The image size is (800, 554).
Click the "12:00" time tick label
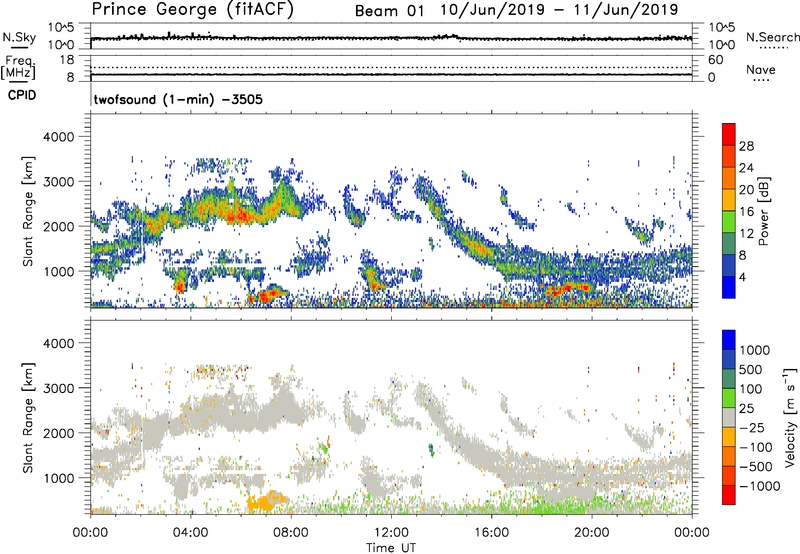pyautogui.click(x=391, y=533)
